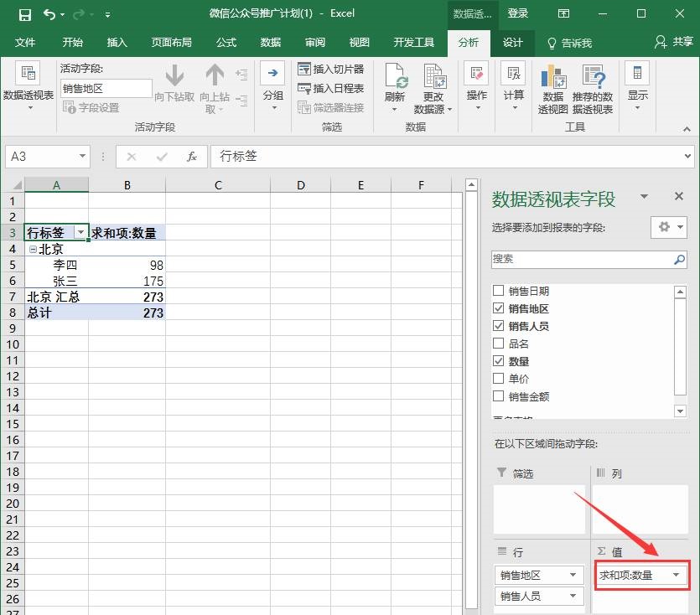Image resolution: width=700 pixels, height=615 pixels.
Task: Click the 登录 sign-in button
Action: (518, 13)
